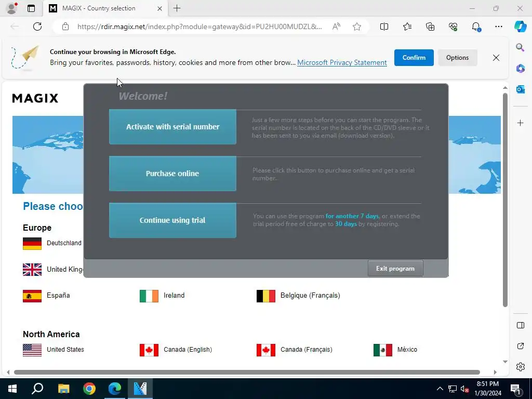Open Copilot sidebar icon
Image resolution: width=532 pixels, height=399 pixels.
(x=520, y=26)
